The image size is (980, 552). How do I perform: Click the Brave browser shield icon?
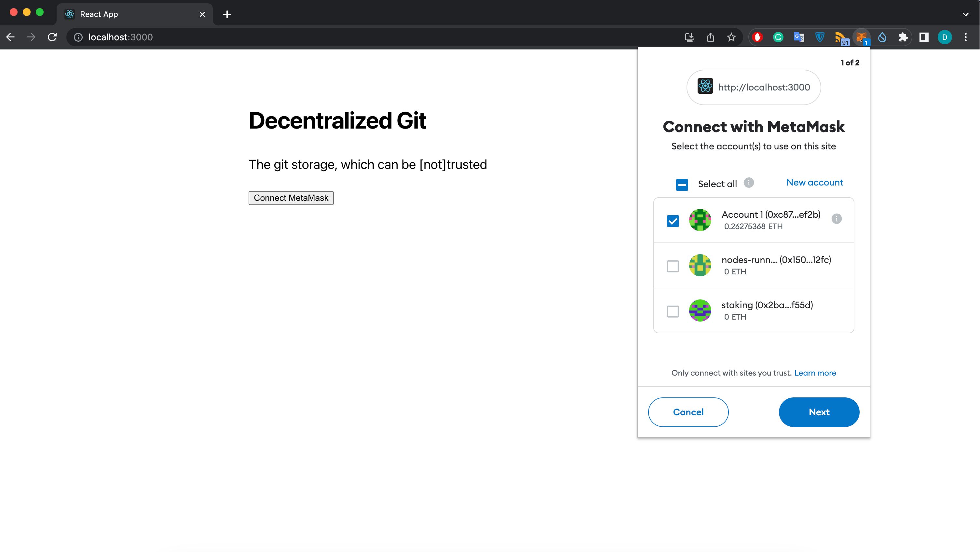tap(820, 37)
